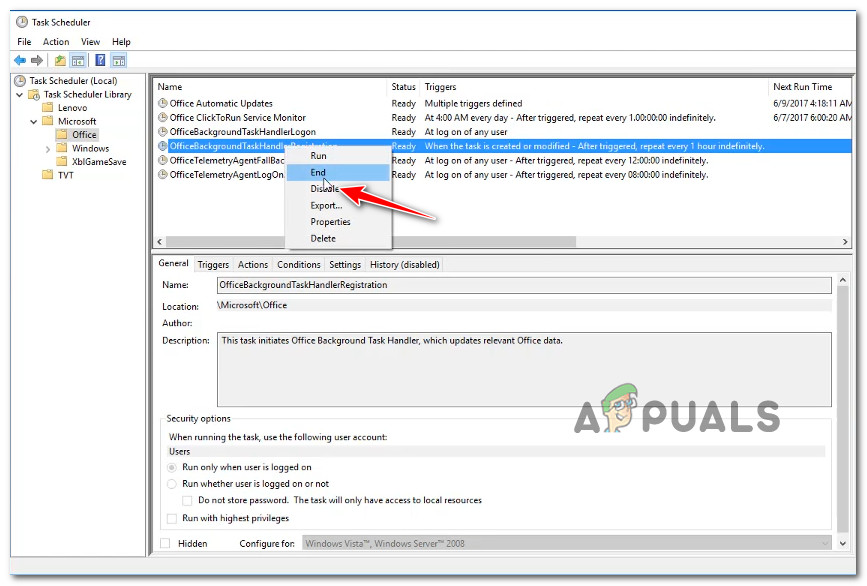
Task: Choose Properties from the context menu
Action: (x=338, y=222)
